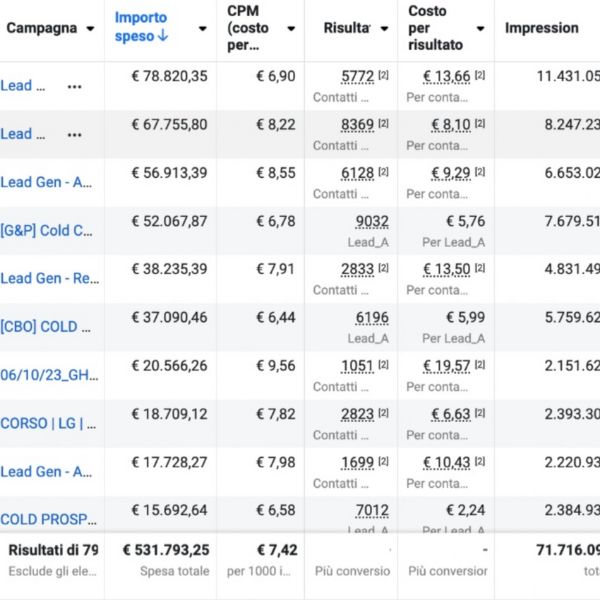
Task: Open the Lead campaign with € 67.755,80 spent
Action: pyautogui.click(x=23, y=134)
